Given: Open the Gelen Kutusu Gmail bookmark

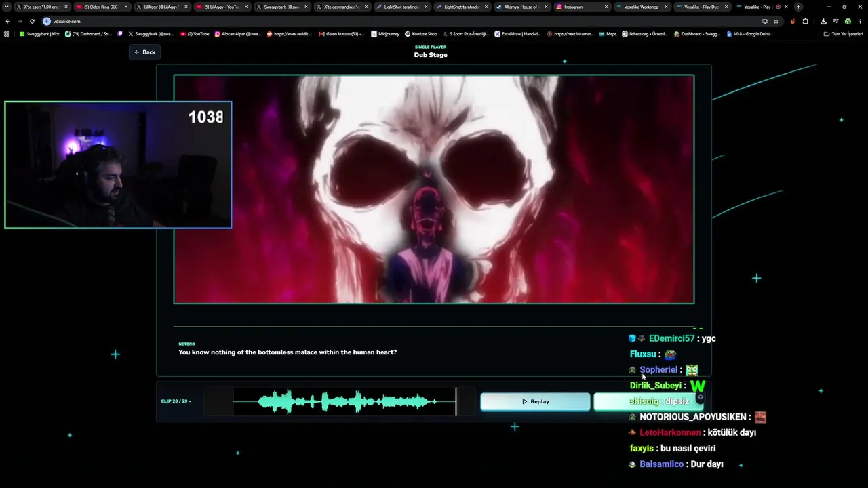Looking at the screenshot, I should coord(340,33).
